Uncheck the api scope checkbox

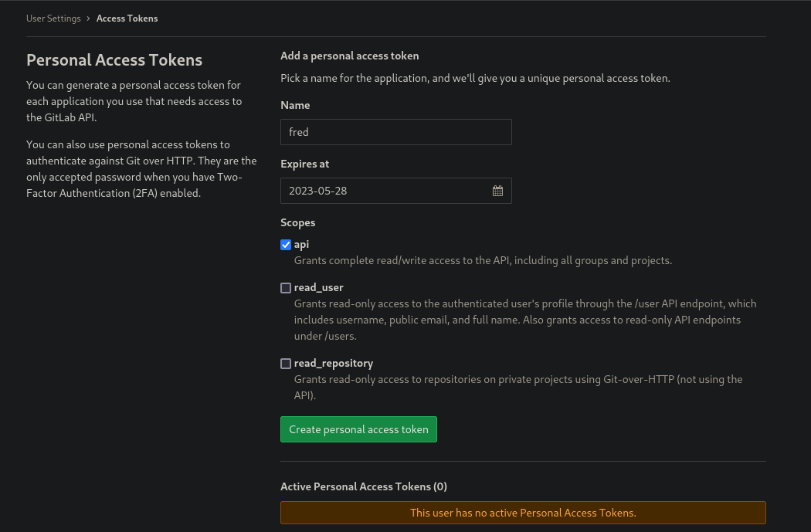pyautogui.click(x=286, y=245)
